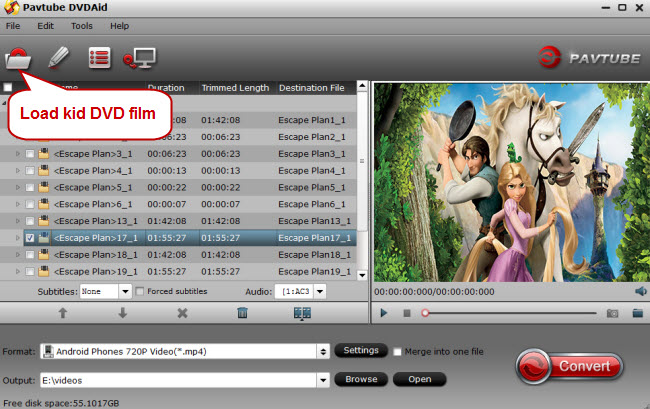
Task: Open the edit pencil tool
Action: 58,57
